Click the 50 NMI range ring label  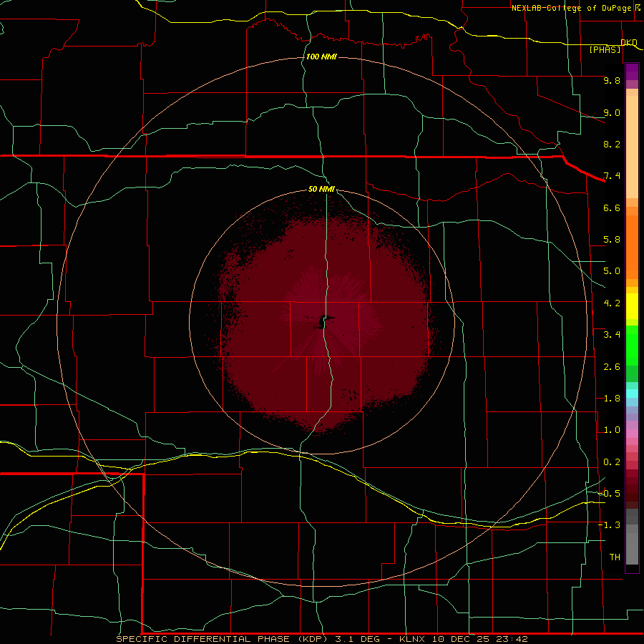[321, 189]
